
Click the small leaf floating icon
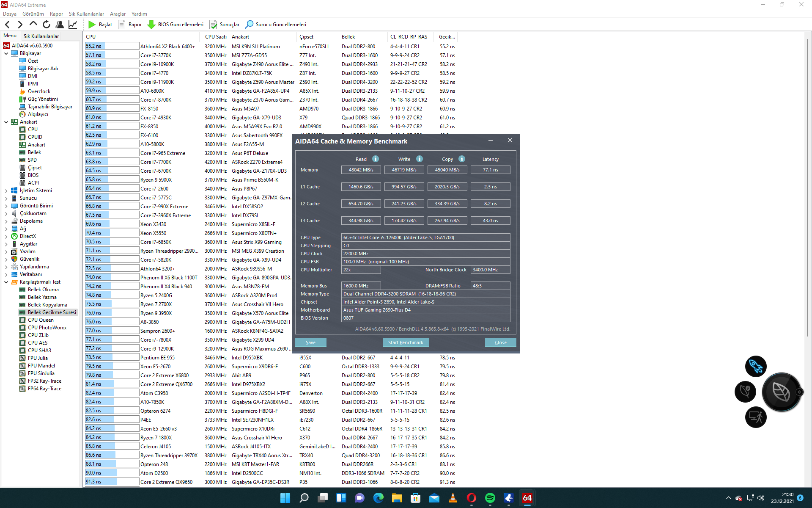tap(745, 391)
